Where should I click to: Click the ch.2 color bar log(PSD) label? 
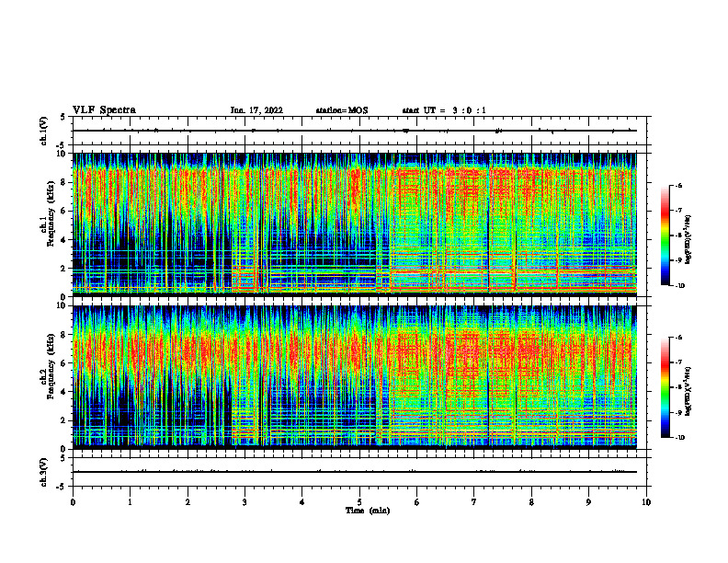688,391
